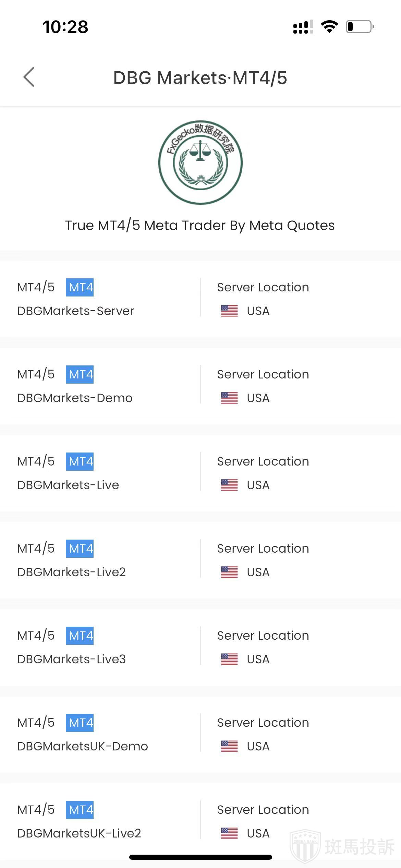Screen dimensions: 401x868
Task: Tap the back arrow in header
Action: (x=29, y=77)
